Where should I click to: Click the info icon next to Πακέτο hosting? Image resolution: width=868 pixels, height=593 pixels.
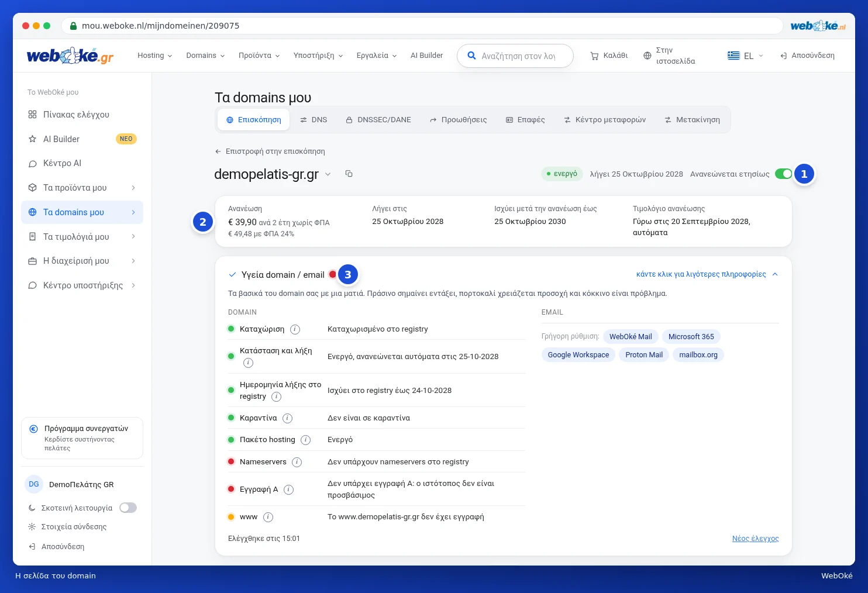305,440
